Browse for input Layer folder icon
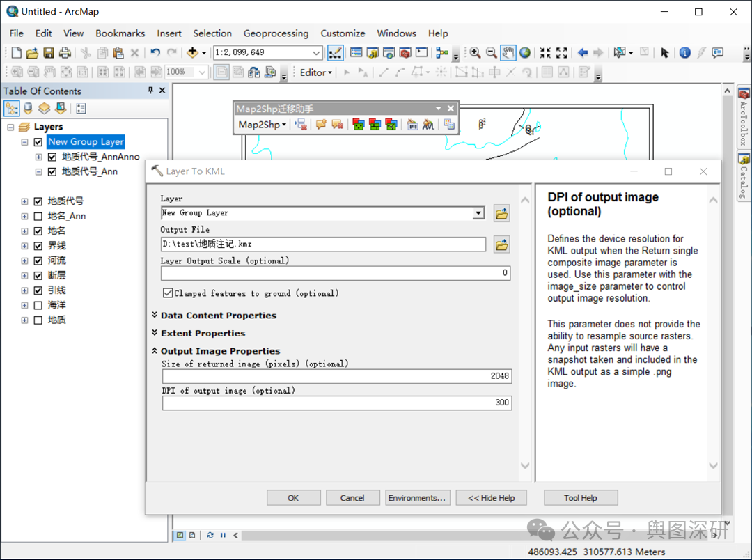Viewport: 752px width, 560px height. tap(501, 214)
